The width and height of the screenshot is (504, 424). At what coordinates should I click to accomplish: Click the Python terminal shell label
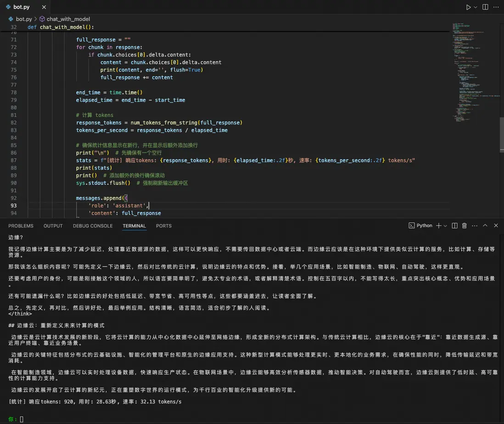(x=420, y=226)
